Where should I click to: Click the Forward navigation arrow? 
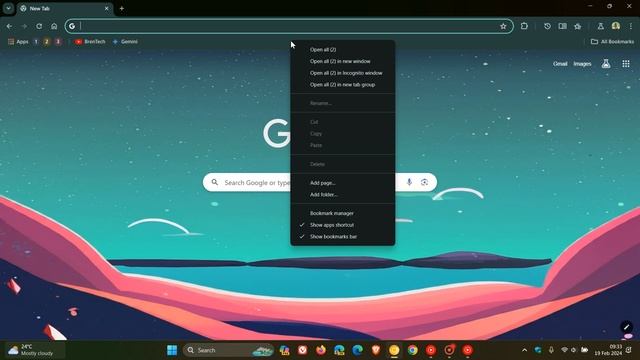tap(24, 26)
